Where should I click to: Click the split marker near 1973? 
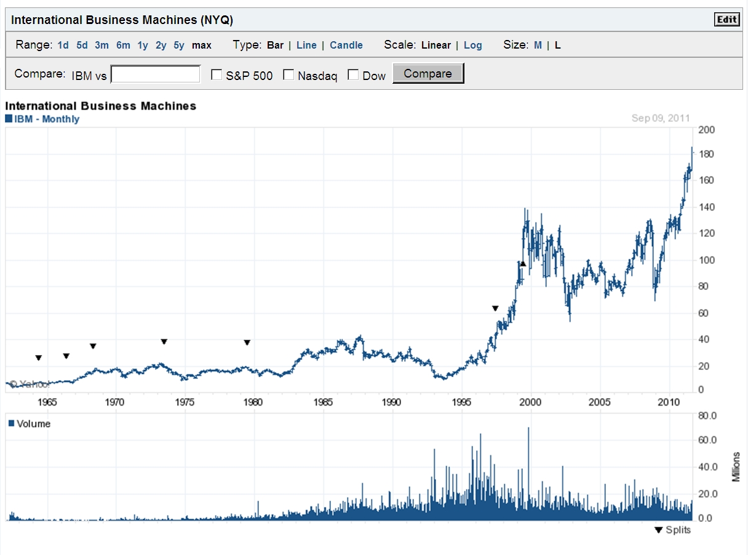pos(164,341)
